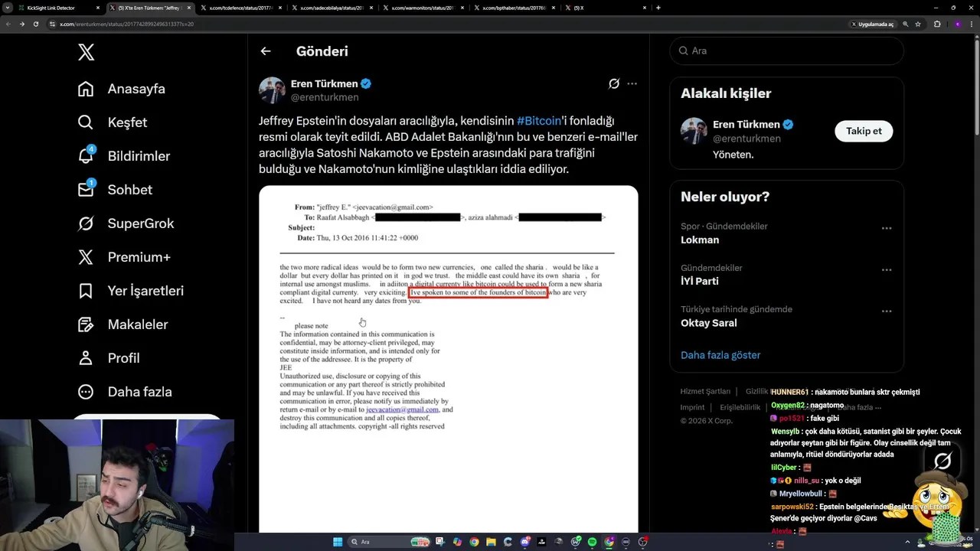Viewport: 980px width, 551px height.
Task: Open Keşfet explore page
Action: pyautogui.click(x=113, y=122)
